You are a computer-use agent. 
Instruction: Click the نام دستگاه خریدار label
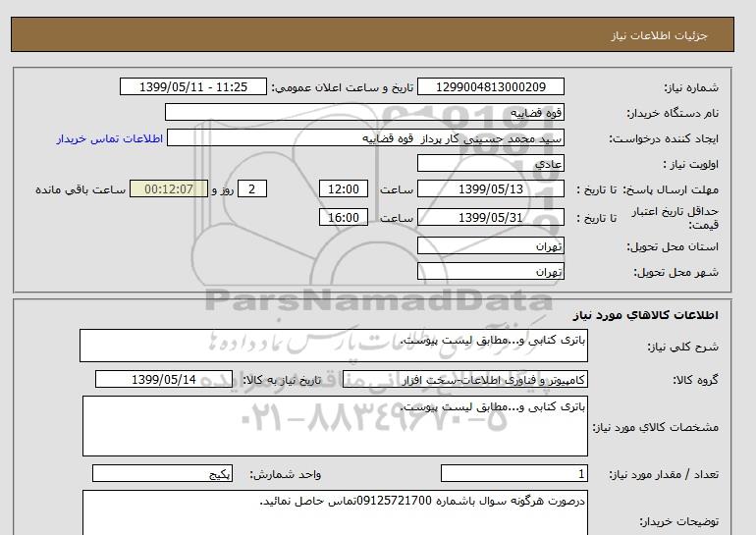pos(673,113)
